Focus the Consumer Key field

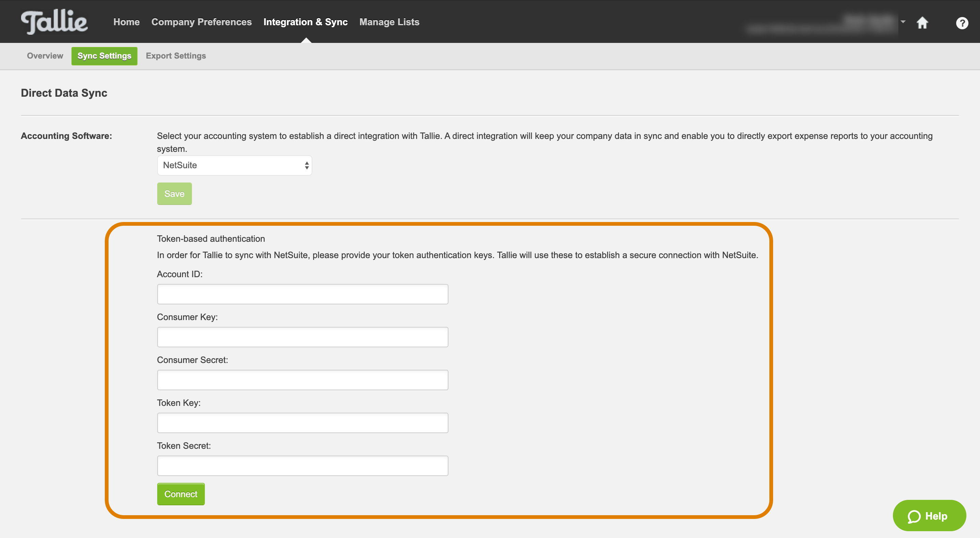pyautogui.click(x=303, y=337)
